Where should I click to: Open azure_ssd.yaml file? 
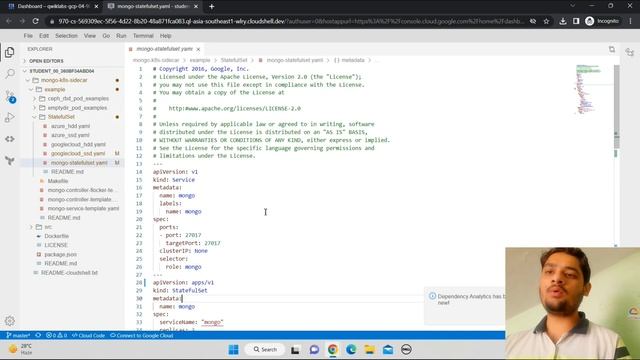click(70, 135)
